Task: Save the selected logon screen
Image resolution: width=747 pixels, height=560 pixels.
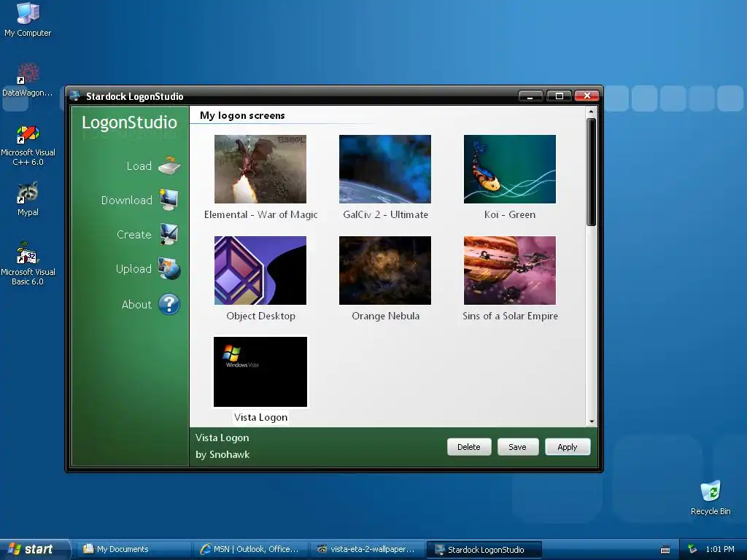Action: (517, 447)
